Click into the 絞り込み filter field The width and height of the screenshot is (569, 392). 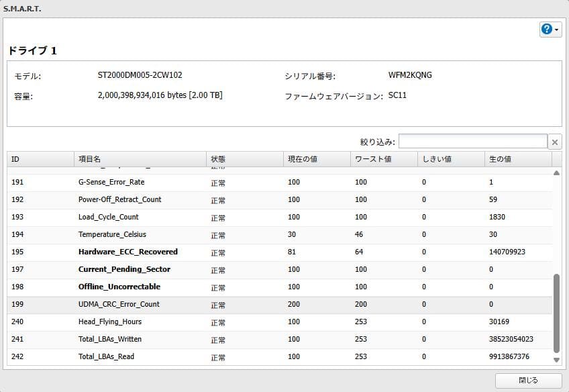click(x=470, y=141)
